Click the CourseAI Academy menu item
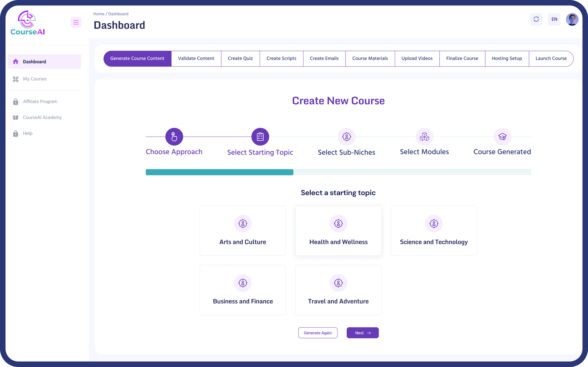 (x=42, y=117)
